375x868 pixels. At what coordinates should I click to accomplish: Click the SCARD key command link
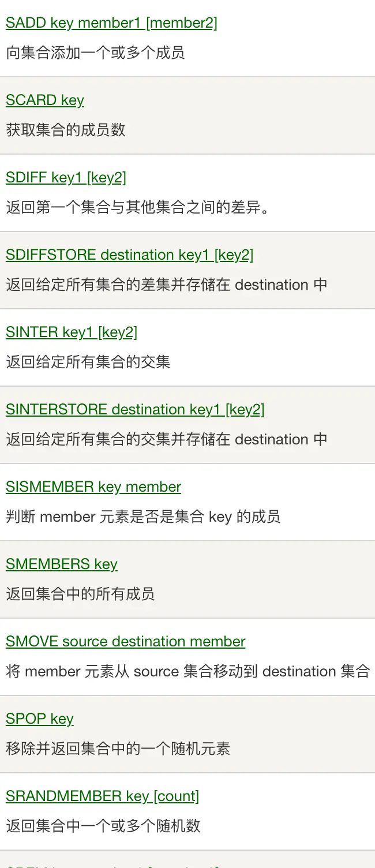click(x=45, y=100)
